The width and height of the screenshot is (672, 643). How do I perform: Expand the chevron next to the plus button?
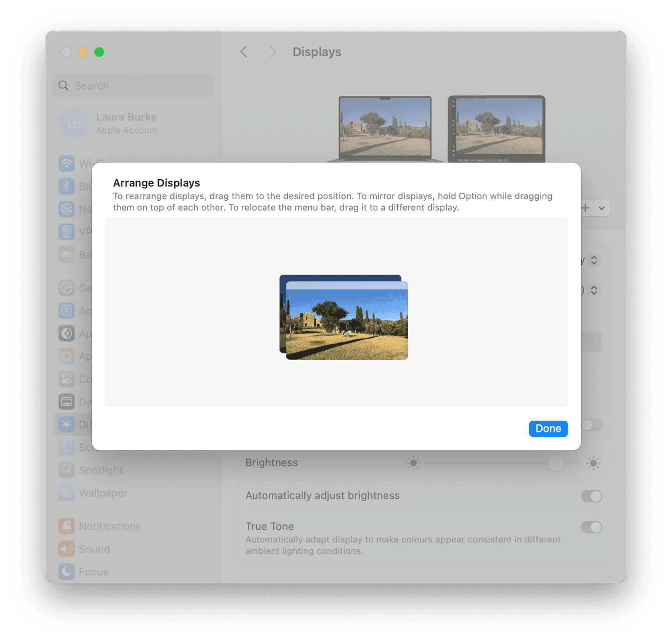pyautogui.click(x=601, y=208)
